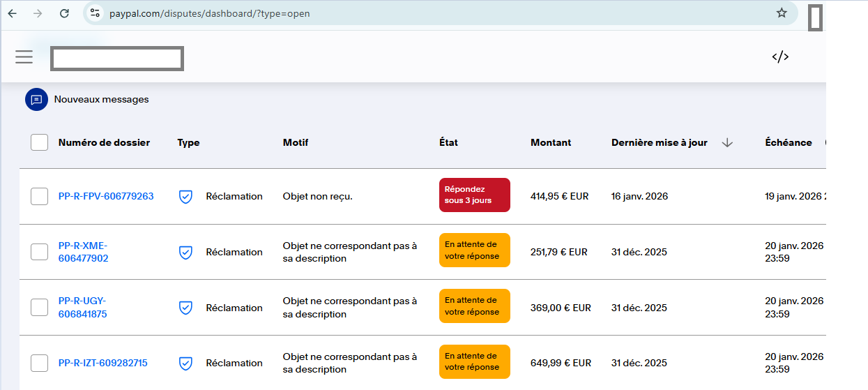The image size is (868, 390).
Task: Click the Nouveaux messages chat icon
Action: (x=36, y=100)
